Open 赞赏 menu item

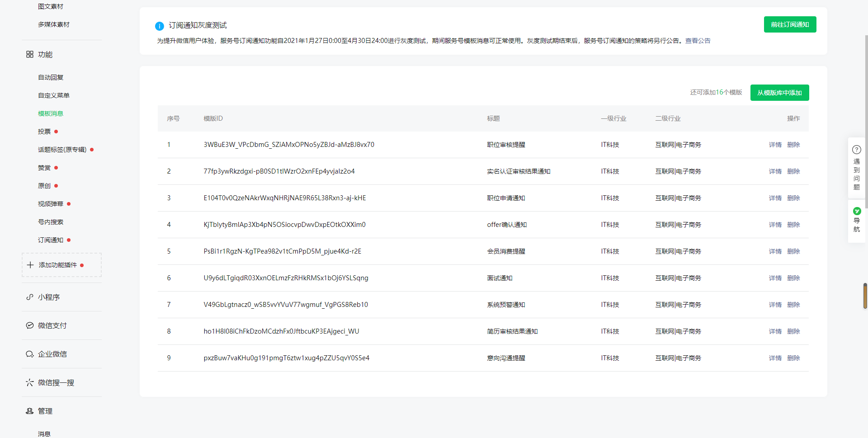pos(44,168)
